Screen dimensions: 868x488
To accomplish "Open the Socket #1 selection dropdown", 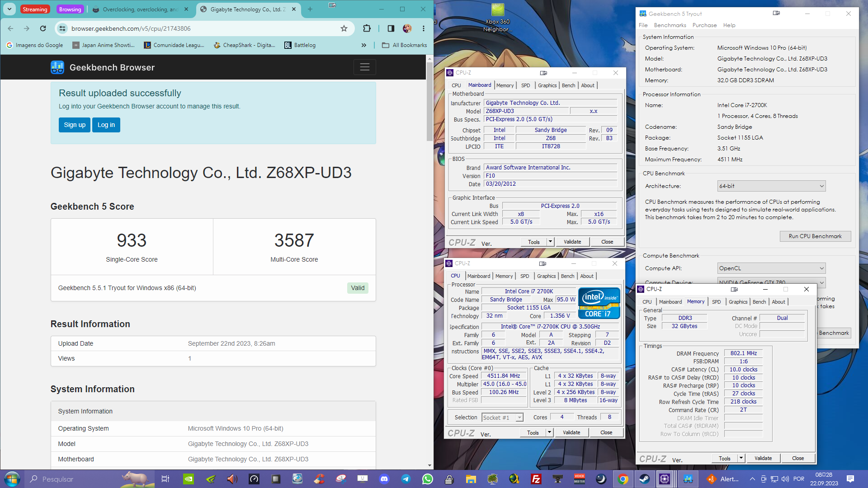I will click(x=502, y=418).
